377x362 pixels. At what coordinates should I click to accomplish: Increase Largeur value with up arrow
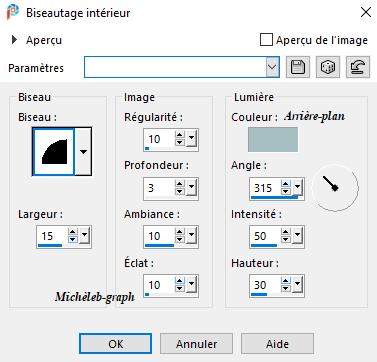click(73, 232)
